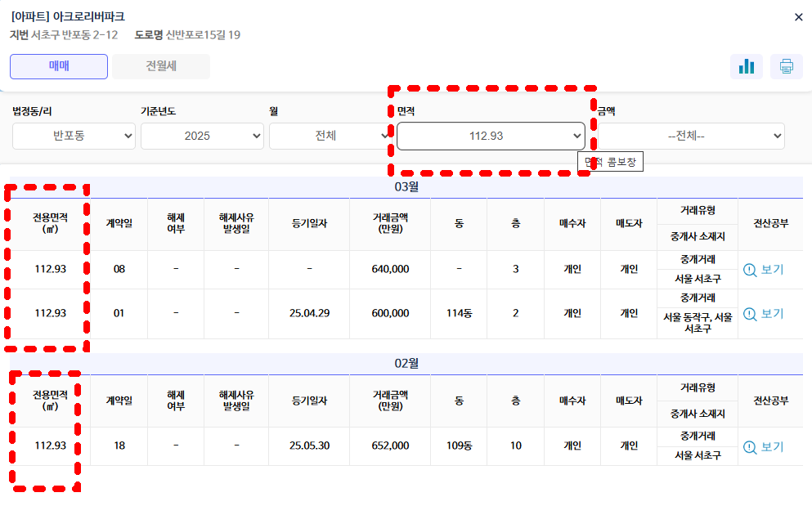The width and height of the screenshot is (812, 515).
Task: View 전산공부 for the 600,000 transaction
Action: point(764,314)
